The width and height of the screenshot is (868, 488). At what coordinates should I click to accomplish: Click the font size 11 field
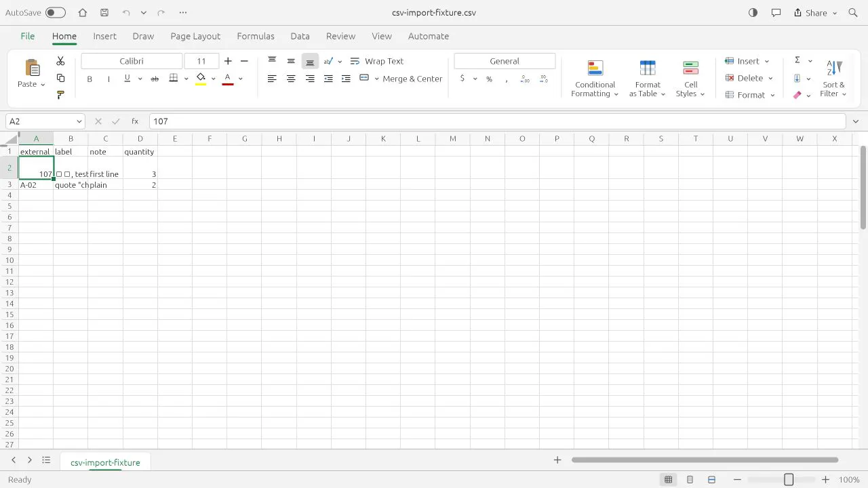(201, 61)
